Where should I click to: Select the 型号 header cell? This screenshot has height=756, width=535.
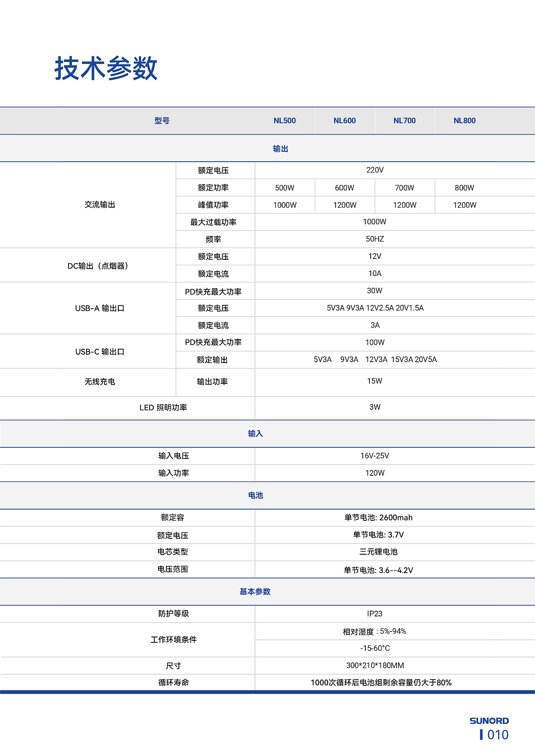coord(162,121)
